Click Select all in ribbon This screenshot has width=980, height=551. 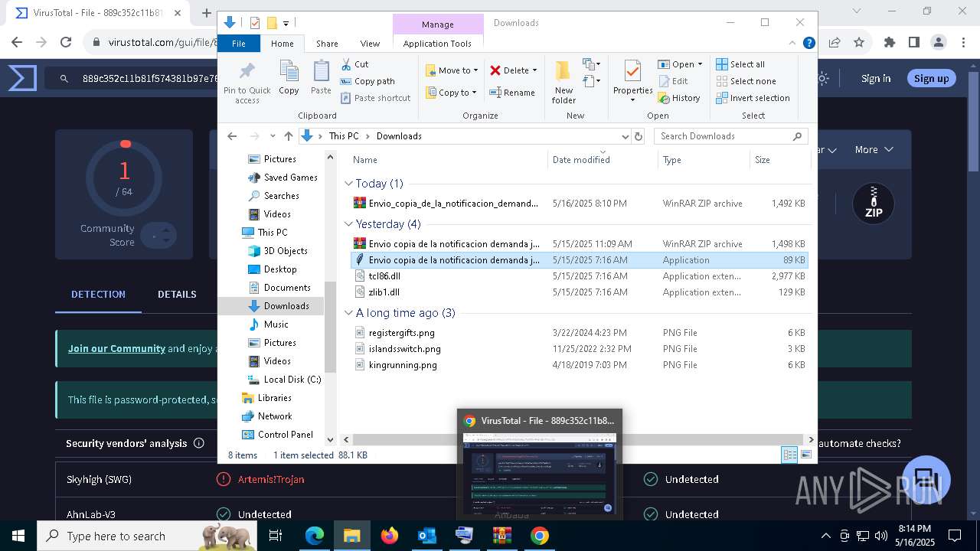coord(740,64)
